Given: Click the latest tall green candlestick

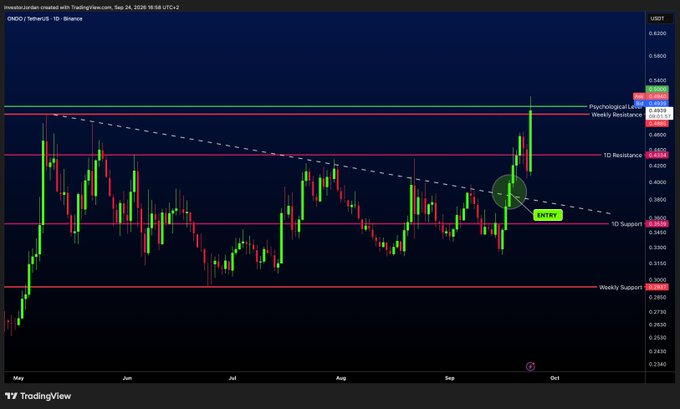Looking at the screenshot, I should coord(530,141).
